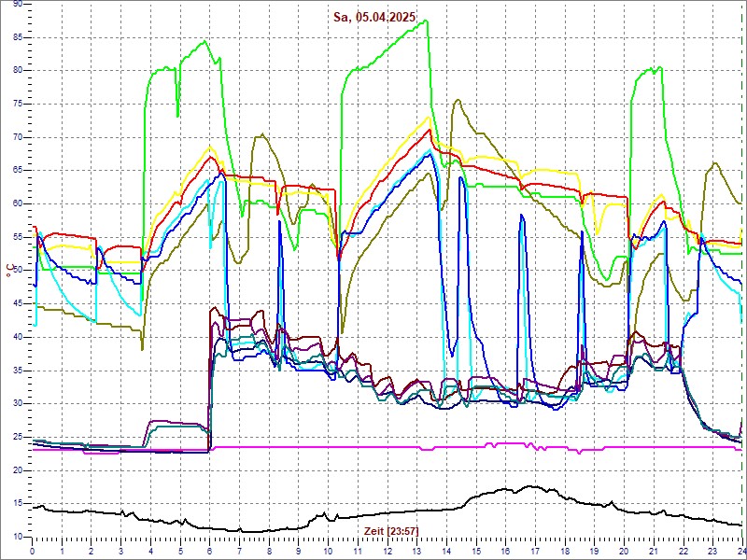Click the green curve's highest peak
Image resolution: width=747 pixels, height=560 pixels.
tap(425, 21)
